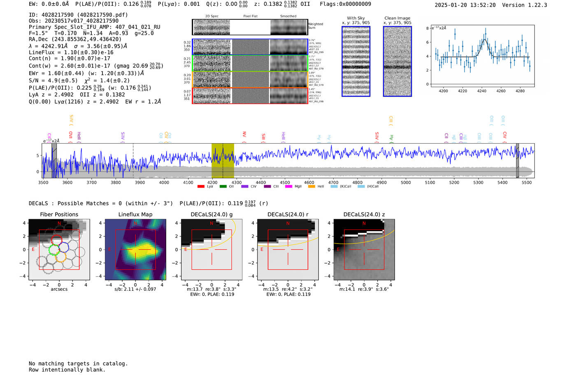
Task: Click the orange HeII legend swatch
Action: point(311,187)
